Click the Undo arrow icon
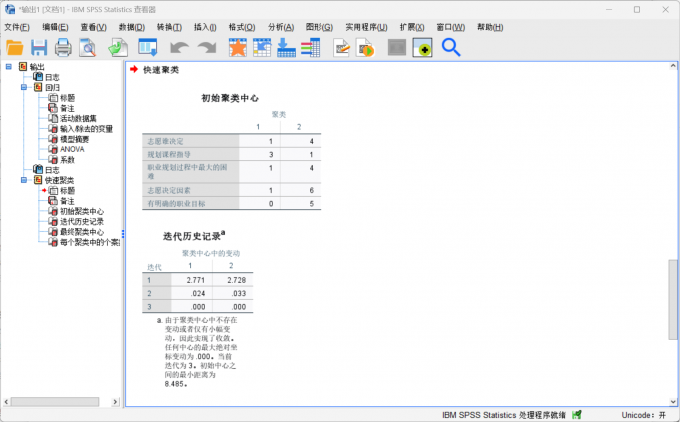Image resolution: width=680 pixels, height=422 pixels. pos(179,47)
